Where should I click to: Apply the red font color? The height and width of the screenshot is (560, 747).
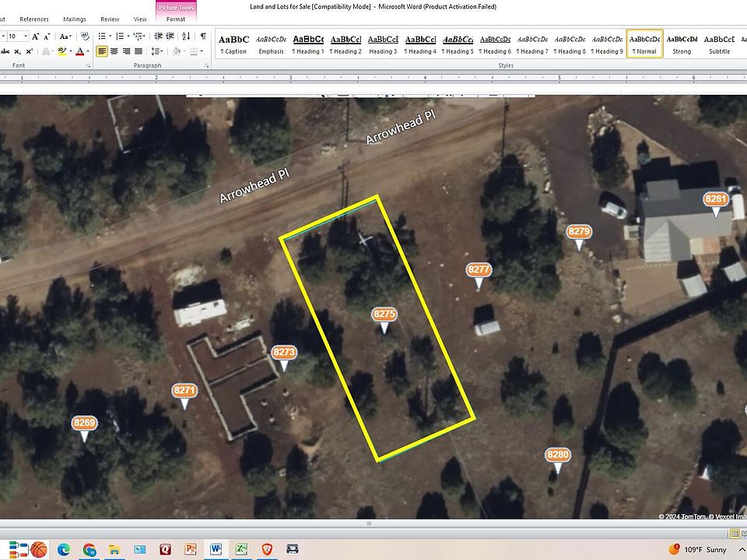79,51
